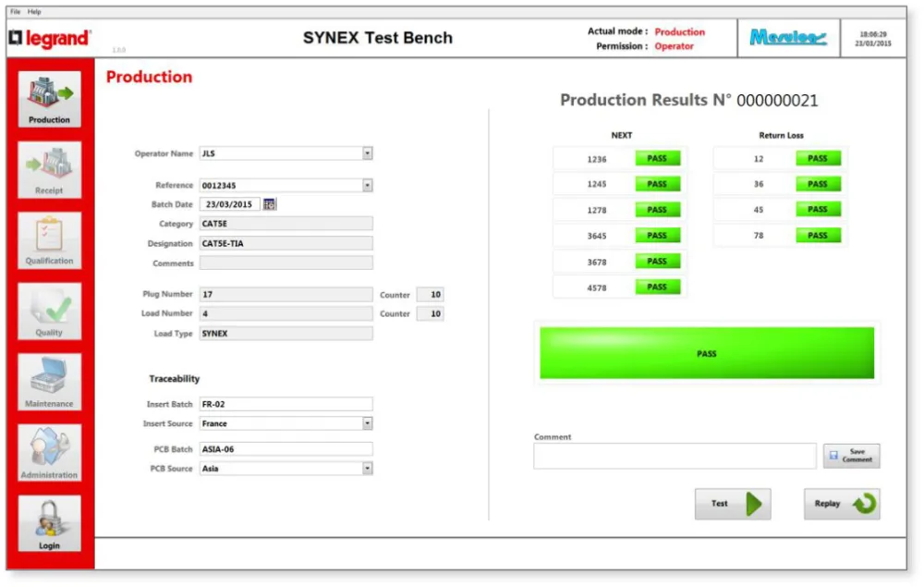
Task: Click PASS indicator for Return Loss 78
Action: pyautogui.click(x=818, y=235)
